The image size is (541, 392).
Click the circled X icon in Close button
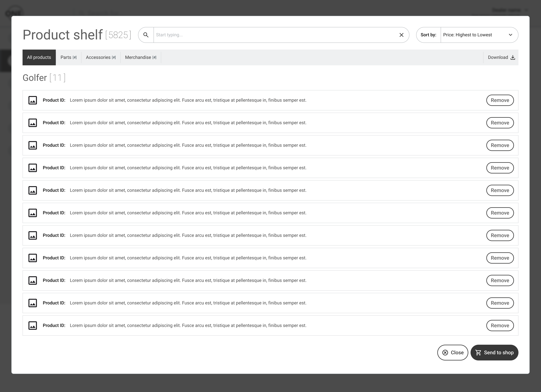click(445, 352)
